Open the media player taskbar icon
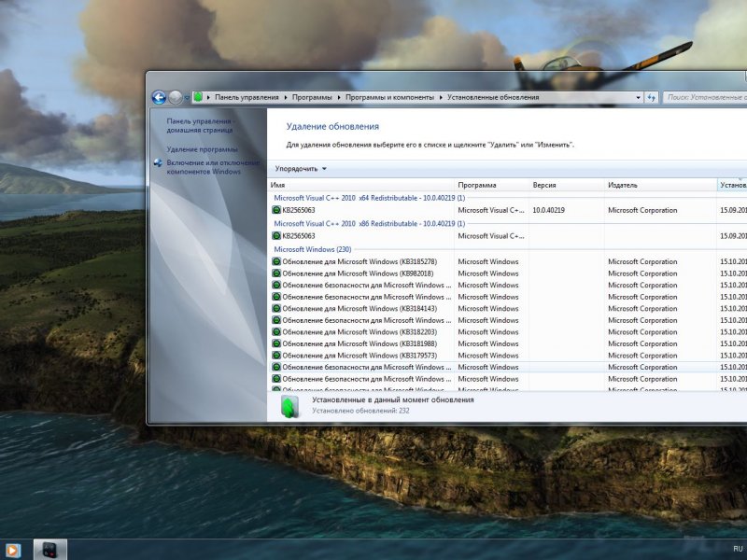747x560 pixels. [x=12, y=551]
